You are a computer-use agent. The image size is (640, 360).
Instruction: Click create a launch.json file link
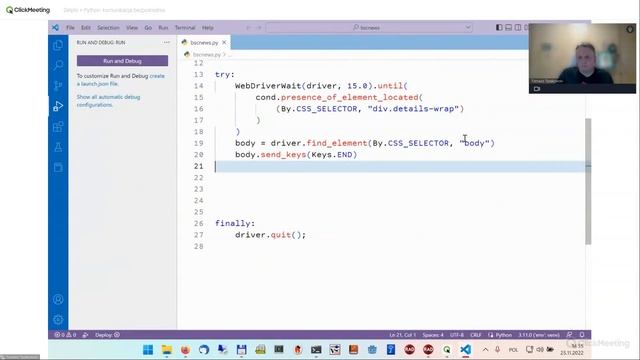[x=120, y=80]
